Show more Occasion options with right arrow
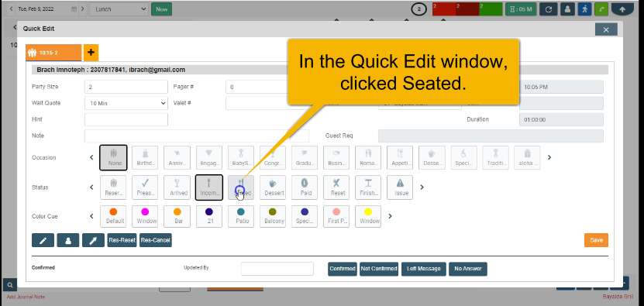The image size is (644, 306). click(549, 157)
